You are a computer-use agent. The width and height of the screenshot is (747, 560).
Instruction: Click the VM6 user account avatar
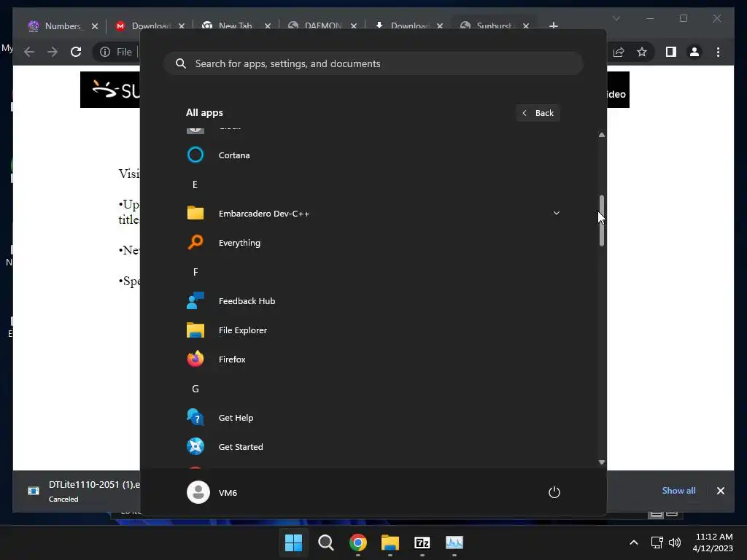pyautogui.click(x=198, y=492)
